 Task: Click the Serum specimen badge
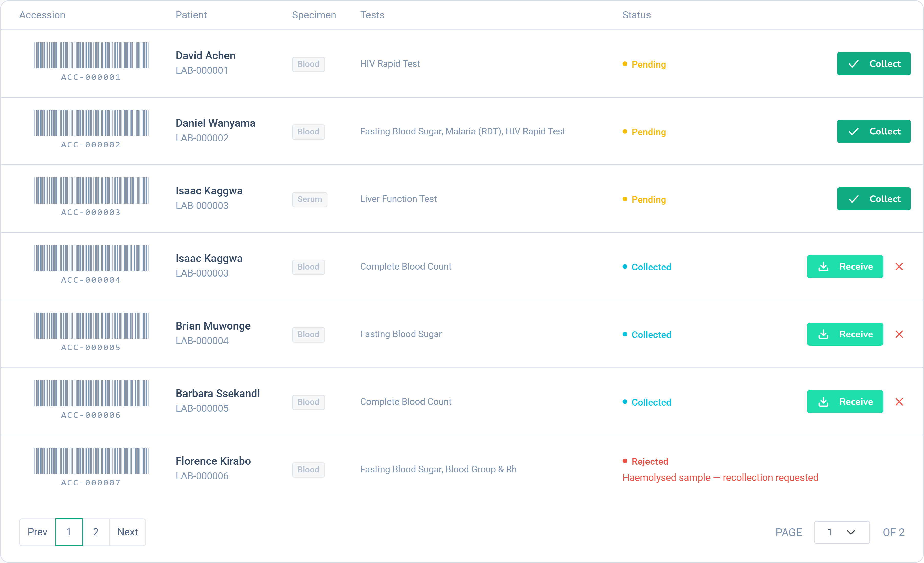point(309,199)
